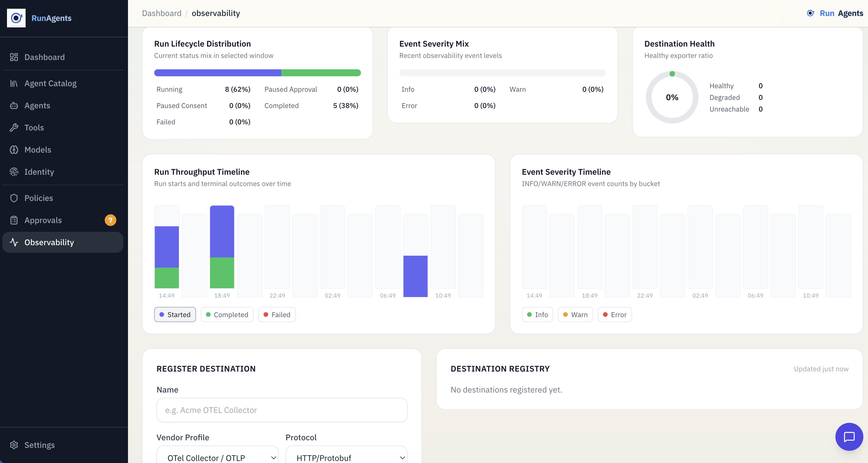Open Approvals with the pending badge
This screenshot has width=868, height=463.
(43, 220)
